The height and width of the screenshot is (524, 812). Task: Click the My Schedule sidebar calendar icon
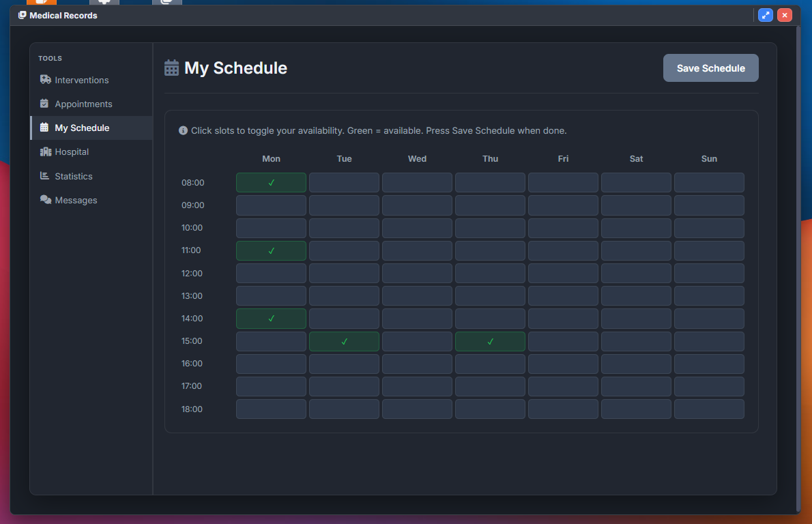click(x=44, y=128)
